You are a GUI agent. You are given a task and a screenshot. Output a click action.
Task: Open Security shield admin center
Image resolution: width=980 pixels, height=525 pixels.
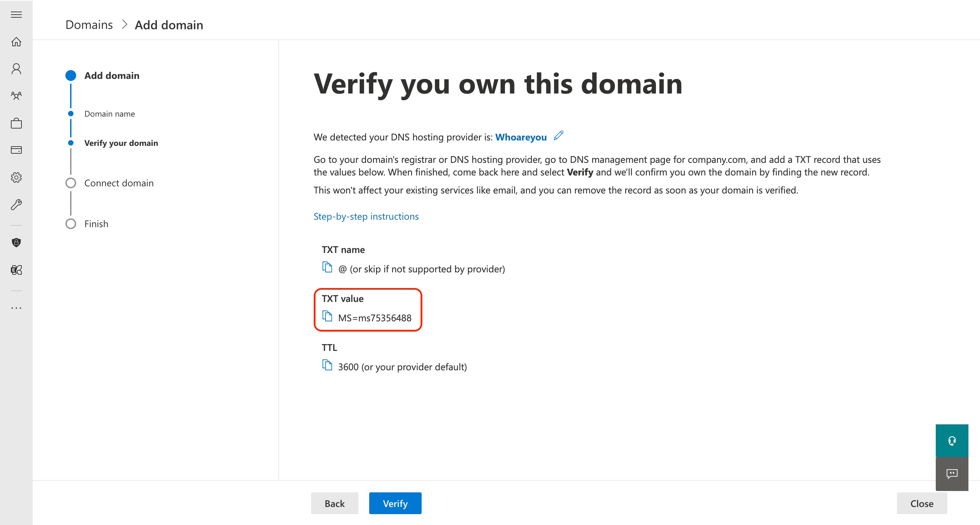click(x=16, y=242)
